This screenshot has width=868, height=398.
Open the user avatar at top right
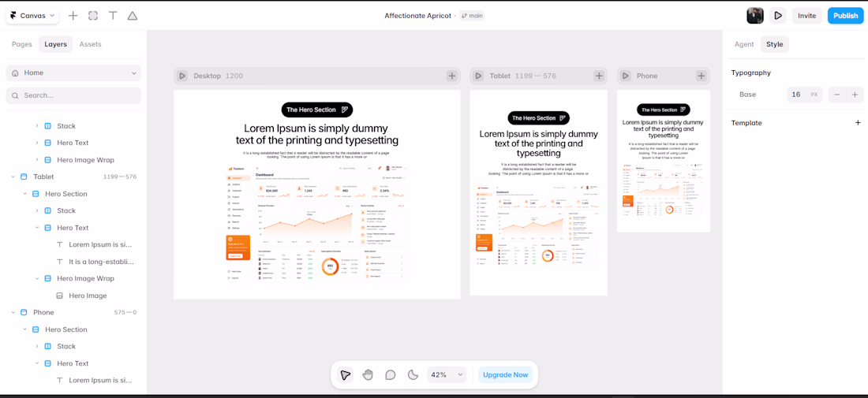(755, 16)
